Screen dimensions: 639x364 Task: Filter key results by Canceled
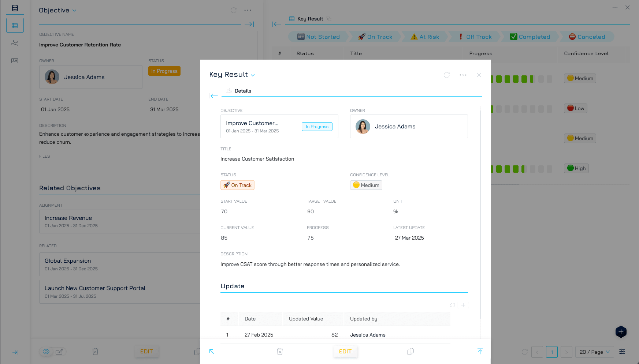click(587, 37)
